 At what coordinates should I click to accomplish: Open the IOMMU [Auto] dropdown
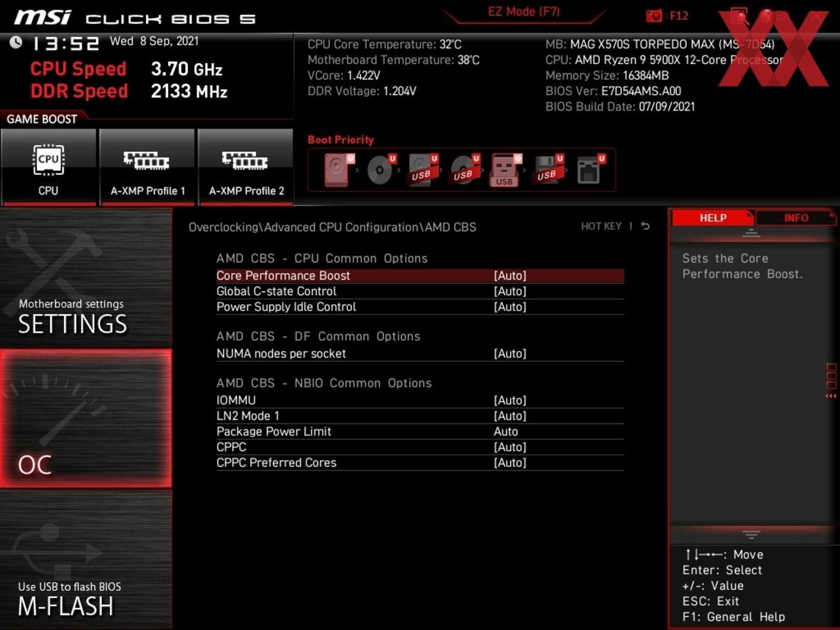click(x=420, y=400)
